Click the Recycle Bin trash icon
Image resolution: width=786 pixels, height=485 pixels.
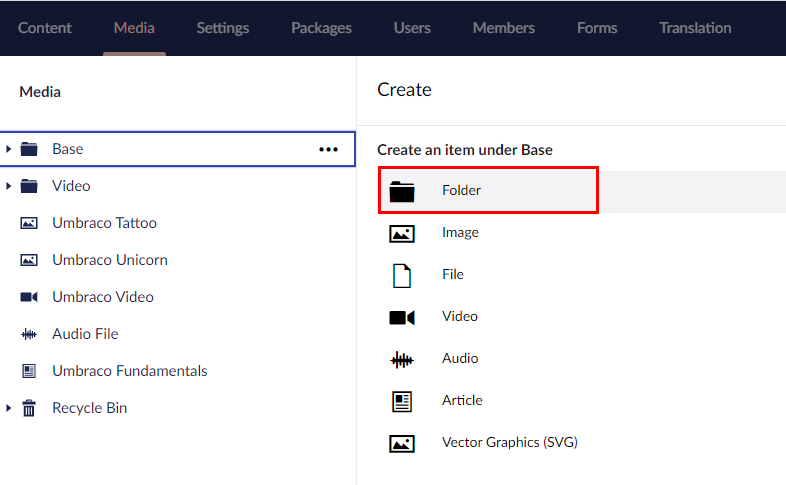coord(29,408)
